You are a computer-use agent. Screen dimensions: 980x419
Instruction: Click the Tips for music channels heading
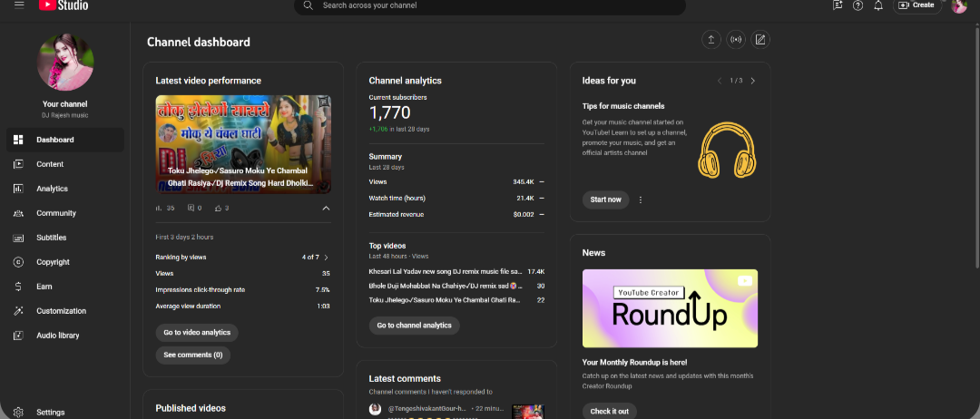pyautogui.click(x=623, y=106)
